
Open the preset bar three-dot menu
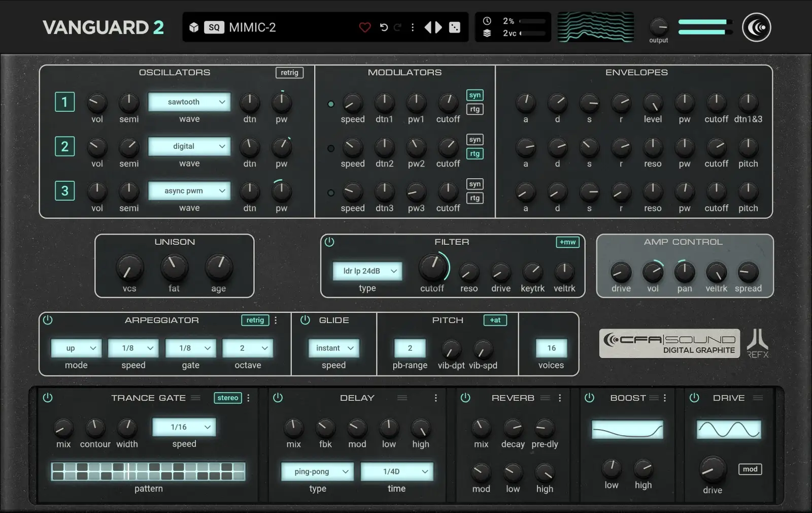(x=413, y=27)
